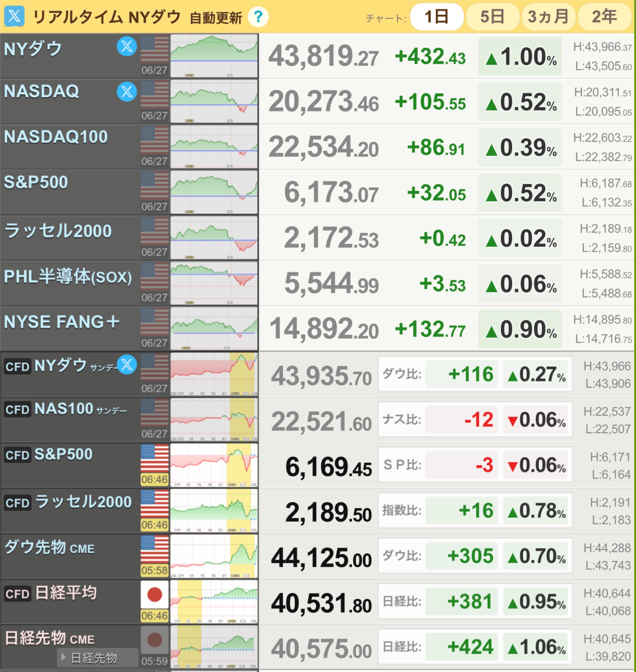Click the X logo in the header
Image resolution: width=636 pixels, height=672 pixels.
[x=14, y=16]
